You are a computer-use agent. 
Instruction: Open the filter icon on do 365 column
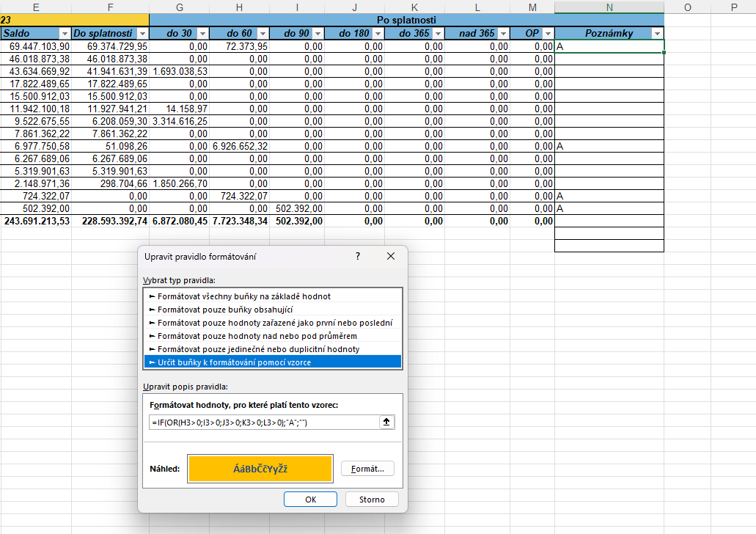[x=438, y=33]
